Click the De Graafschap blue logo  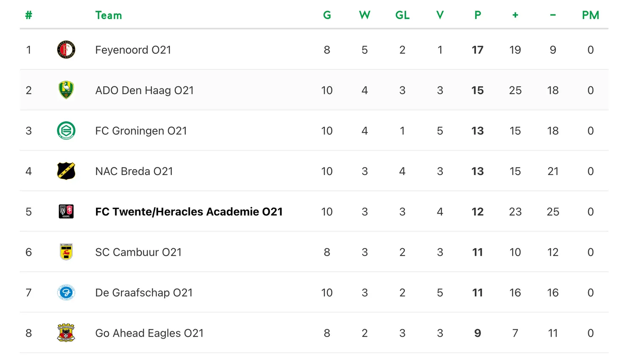[66, 293]
